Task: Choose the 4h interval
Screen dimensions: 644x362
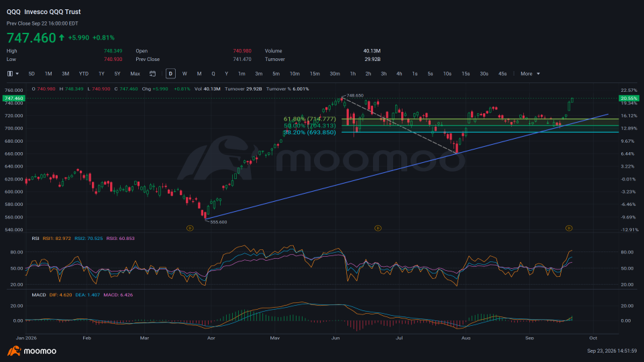Action: (x=399, y=74)
